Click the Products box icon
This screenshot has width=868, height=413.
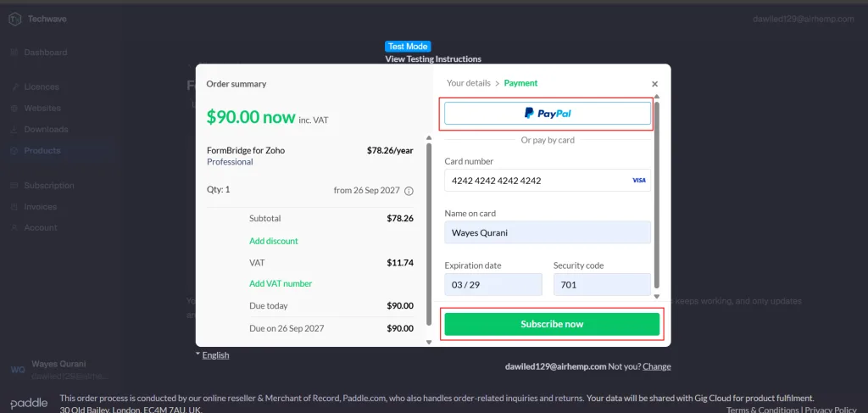pos(14,151)
